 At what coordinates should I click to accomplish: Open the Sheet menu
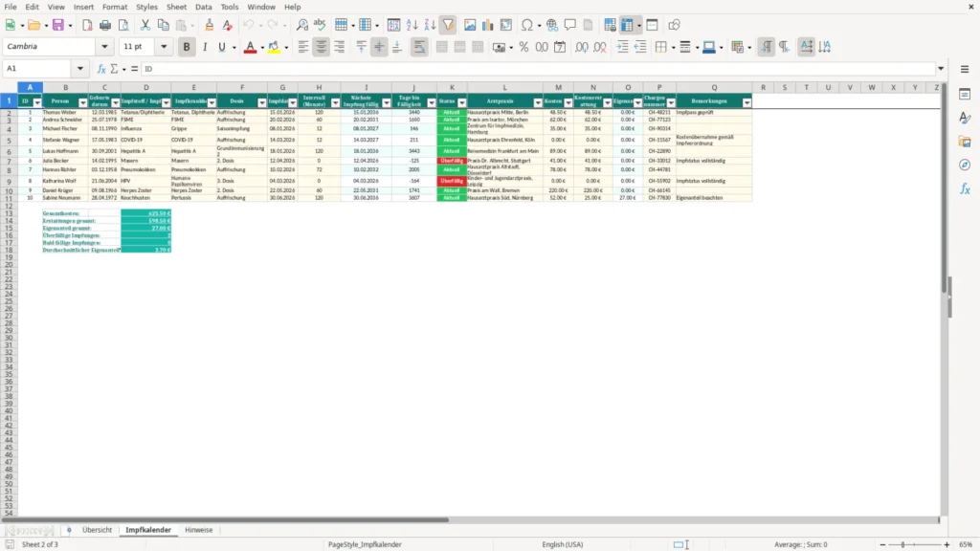click(x=176, y=7)
